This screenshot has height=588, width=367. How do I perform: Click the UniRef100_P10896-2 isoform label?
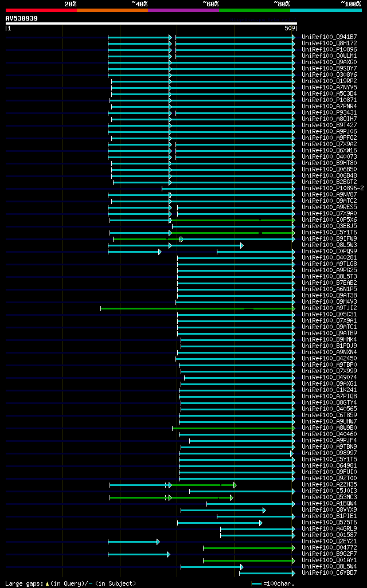[333, 188]
